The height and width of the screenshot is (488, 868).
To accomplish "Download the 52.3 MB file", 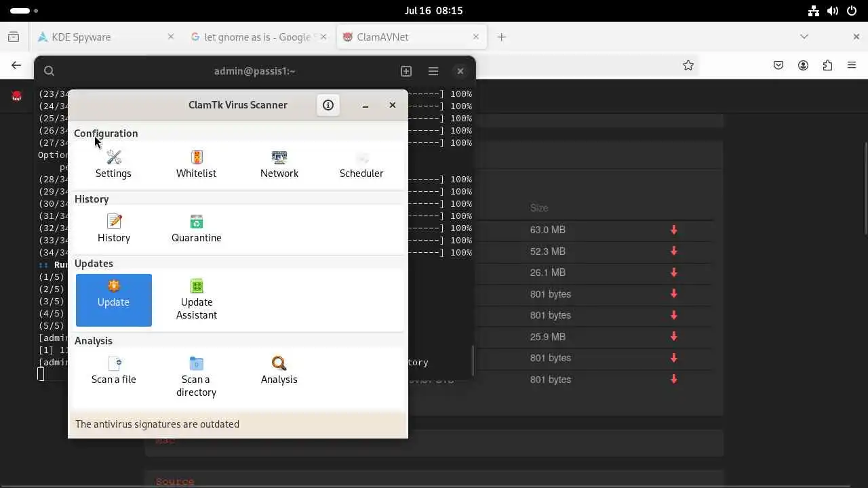I will click(x=674, y=251).
